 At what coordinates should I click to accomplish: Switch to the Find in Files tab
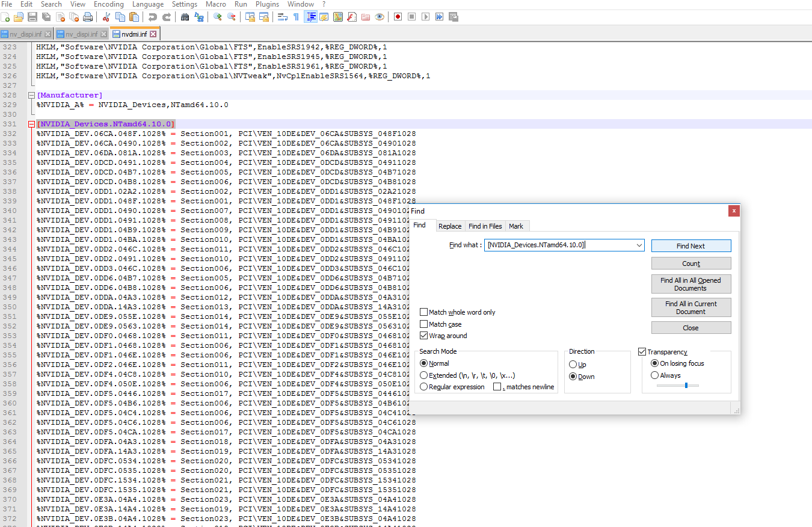[x=485, y=226]
